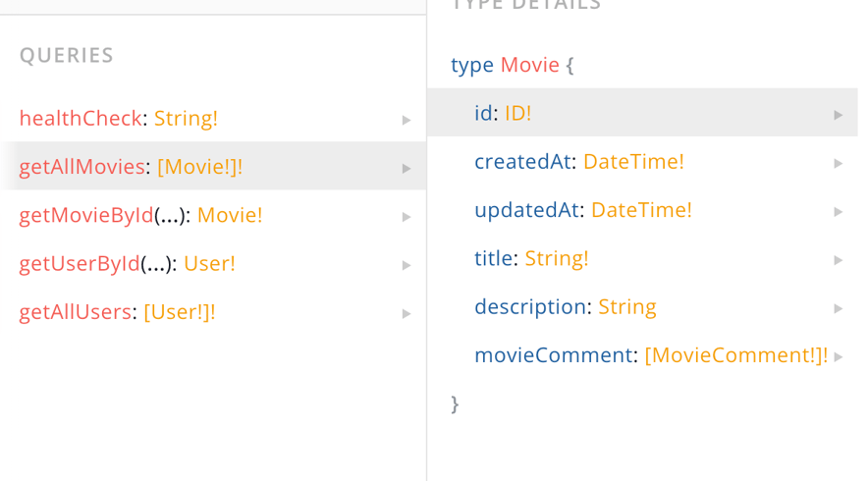Select the getAllUsers query name
Screen dimensions: 868x481
pyautogui.click(x=76, y=312)
